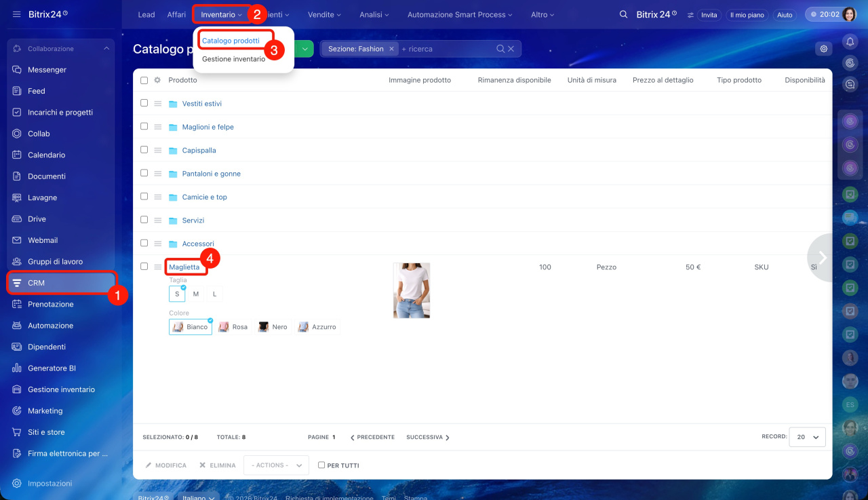Viewport: 868px width, 500px height.
Task: Collapse the Collaborazione sidebar section
Action: tap(106, 49)
